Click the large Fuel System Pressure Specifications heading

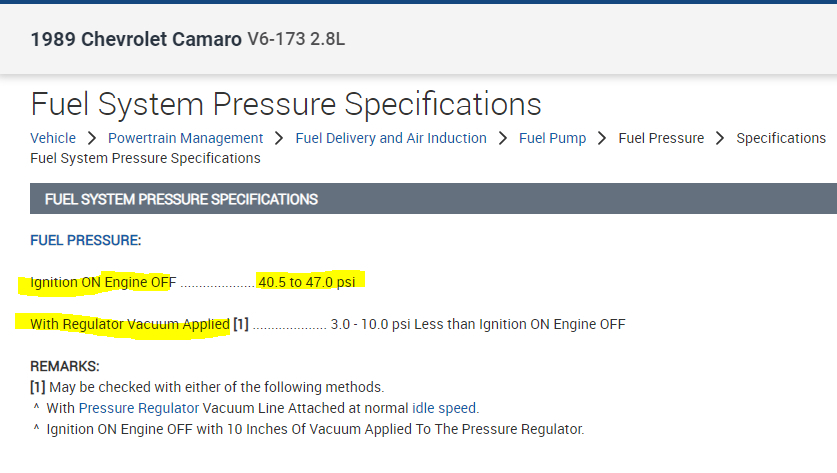tap(286, 104)
